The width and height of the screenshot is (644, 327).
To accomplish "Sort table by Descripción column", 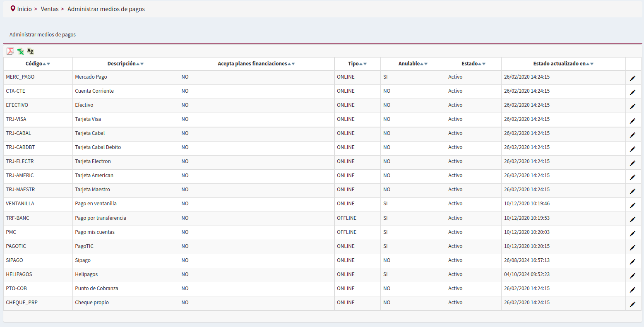I will (x=125, y=64).
